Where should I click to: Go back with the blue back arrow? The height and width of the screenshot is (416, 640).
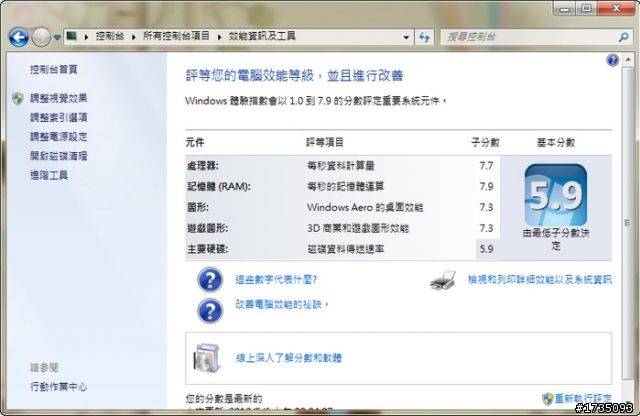[18, 37]
